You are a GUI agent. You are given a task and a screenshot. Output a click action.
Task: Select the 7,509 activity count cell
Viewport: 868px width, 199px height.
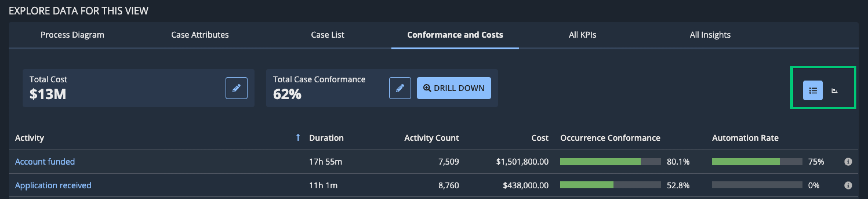click(x=448, y=162)
